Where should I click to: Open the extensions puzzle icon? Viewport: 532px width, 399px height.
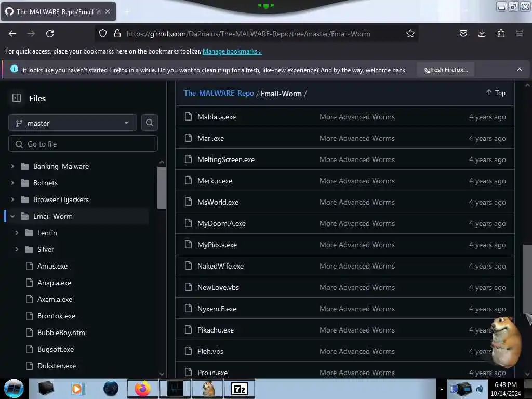click(x=501, y=34)
